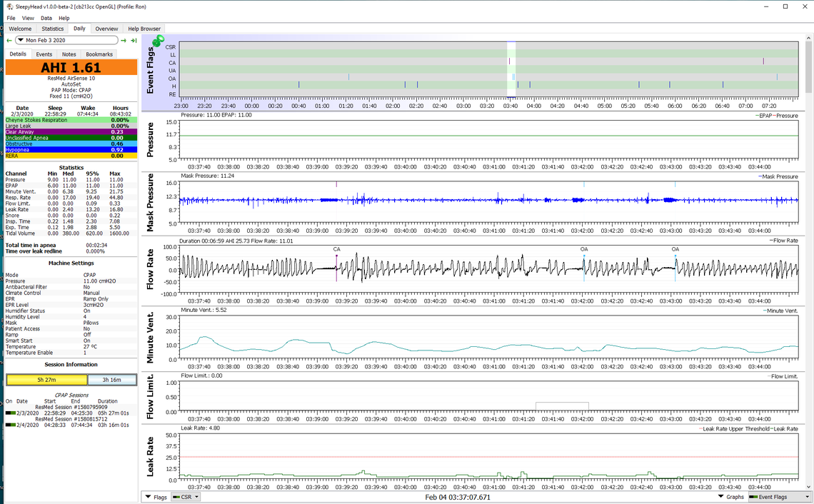Toggle session on/off icon for 2/3/2020 session
Image resolution: width=814 pixels, height=504 pixels.
tap(10, 413)
